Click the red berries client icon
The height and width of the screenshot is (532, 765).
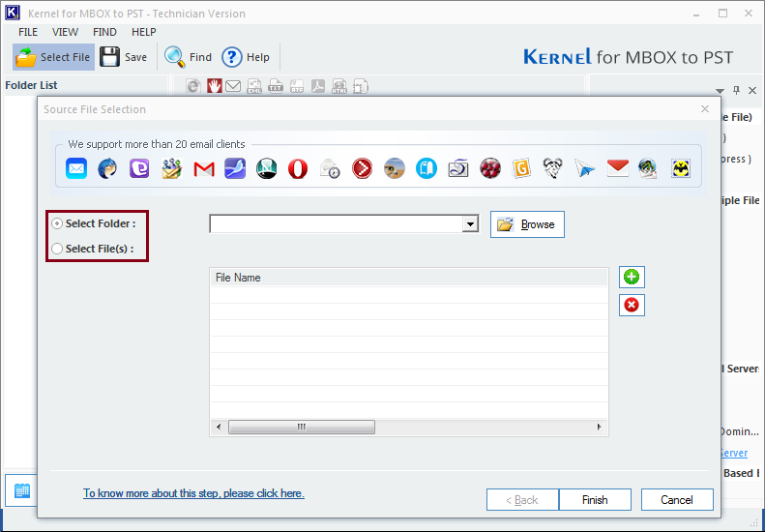click(490, 169)
